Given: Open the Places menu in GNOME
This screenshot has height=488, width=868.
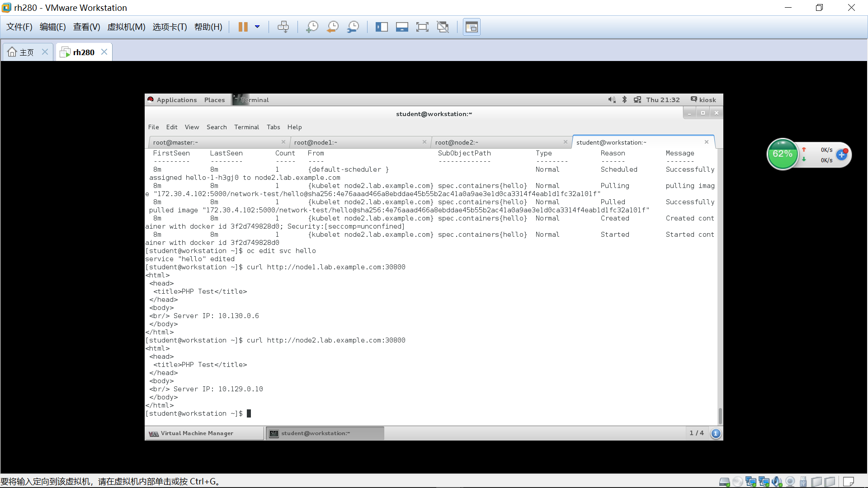Looking at the screenshot, I should [214, 100].
